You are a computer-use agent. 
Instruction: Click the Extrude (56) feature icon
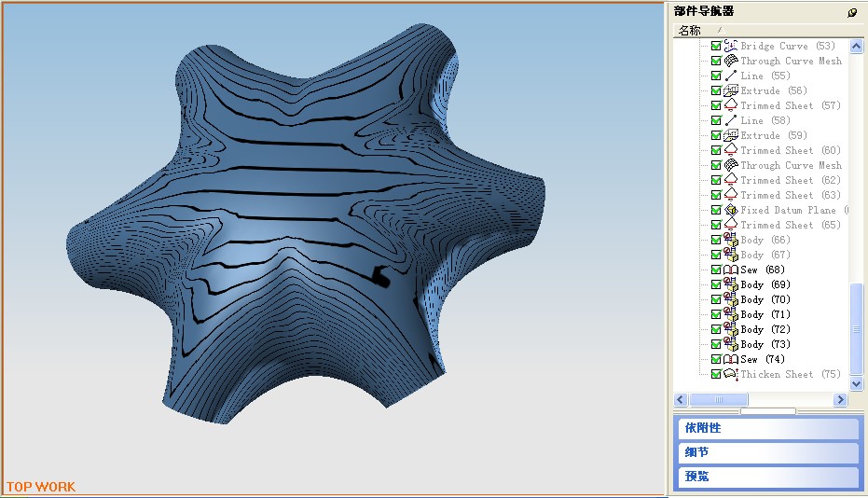[731, 90]
